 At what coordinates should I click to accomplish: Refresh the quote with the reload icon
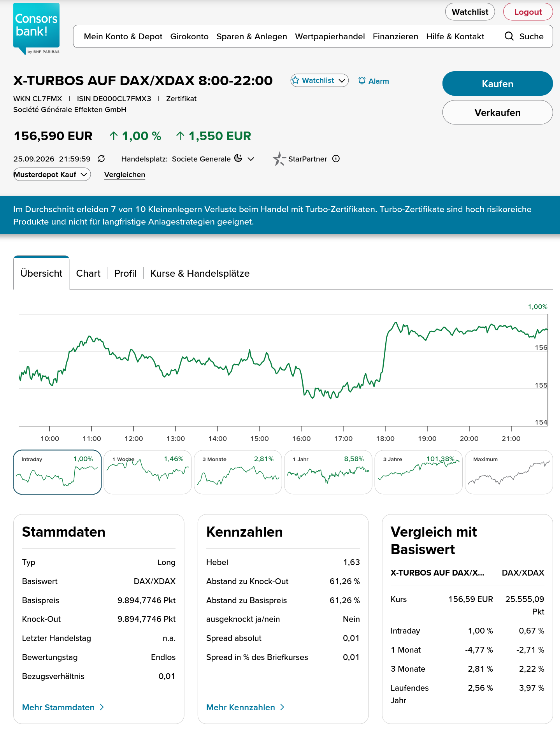coord(101,159)
